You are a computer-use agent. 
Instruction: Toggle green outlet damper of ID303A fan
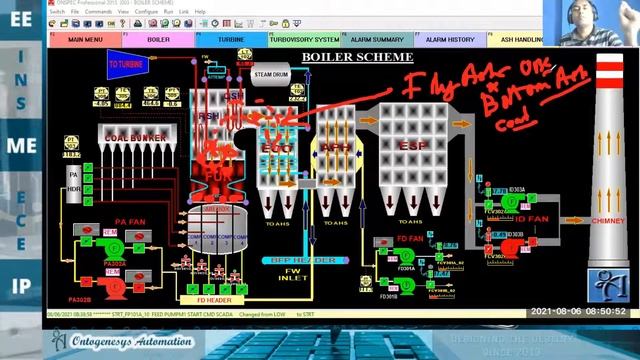click(x=532, y=198)
